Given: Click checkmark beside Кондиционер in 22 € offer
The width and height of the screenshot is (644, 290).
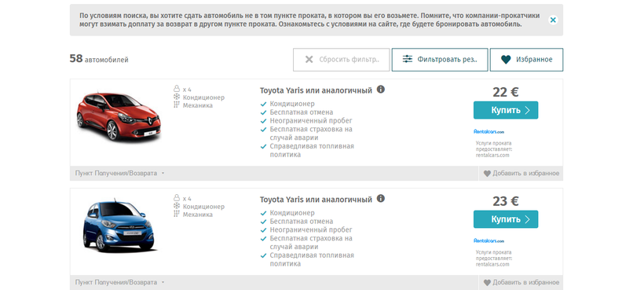Looking at the screenshot, I should (264, 104).
